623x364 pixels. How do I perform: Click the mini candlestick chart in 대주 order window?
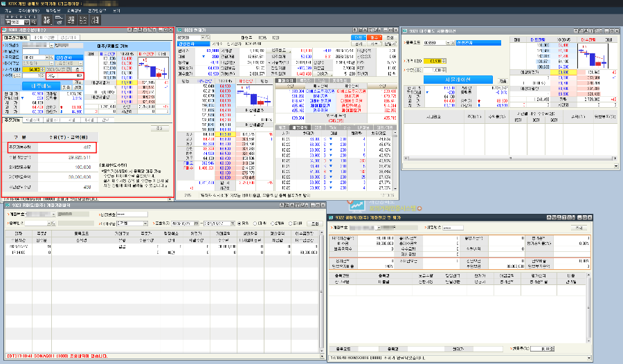point(153,68)
